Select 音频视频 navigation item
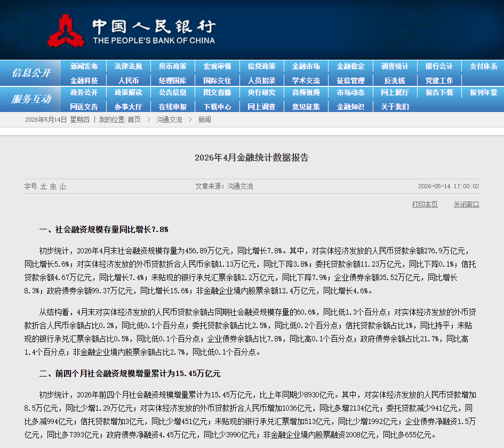This screenshot has width=504, height=448. point(306,92)
